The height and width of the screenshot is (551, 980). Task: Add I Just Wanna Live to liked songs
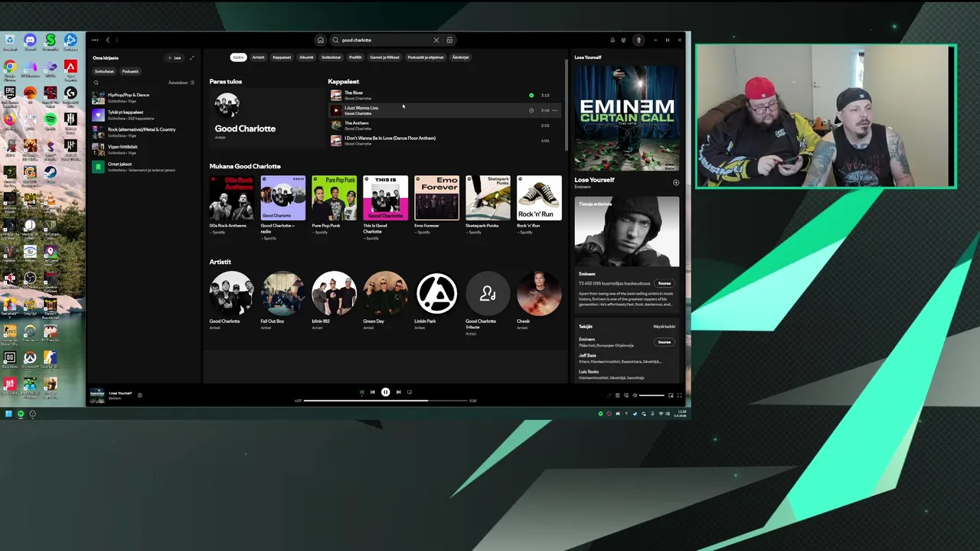pyautogui.click(x=531, y=110)
